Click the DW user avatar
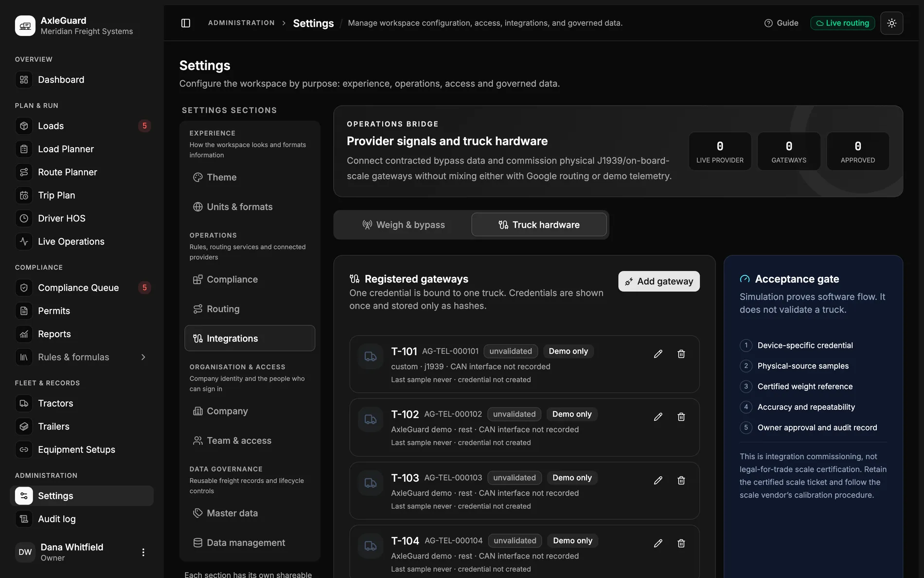The width and height of the screenshot is (924, 578). pyautogui.click(x=25, y=552)
